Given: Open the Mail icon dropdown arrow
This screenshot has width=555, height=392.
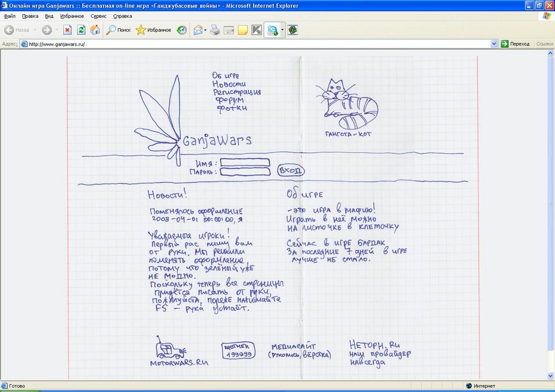Looking at the screenshot, I should pyautogui.click(x=205, y=30).
